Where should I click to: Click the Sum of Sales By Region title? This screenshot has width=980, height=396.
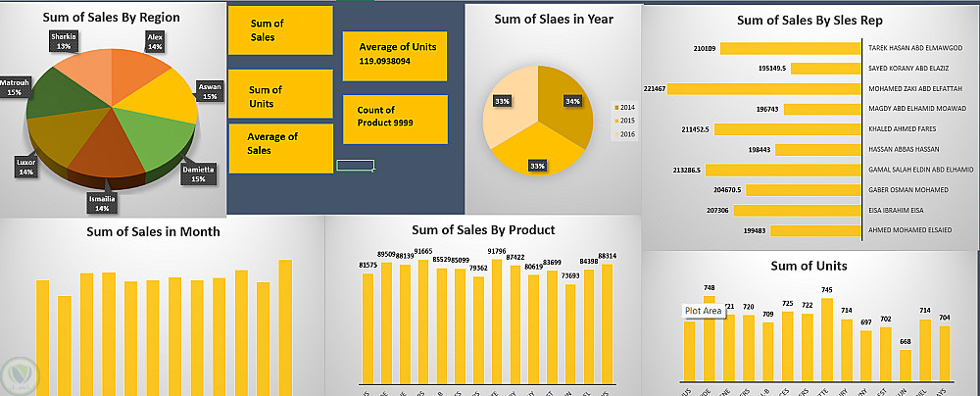(x=113, y=17)
